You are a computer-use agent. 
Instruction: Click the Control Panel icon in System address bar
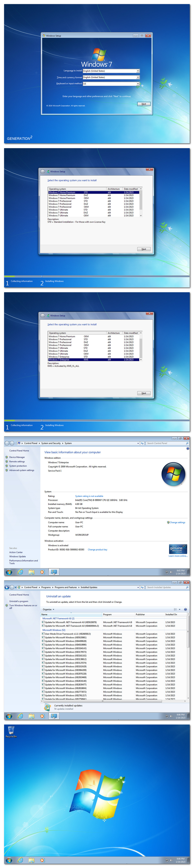click(x=19, y=443)
